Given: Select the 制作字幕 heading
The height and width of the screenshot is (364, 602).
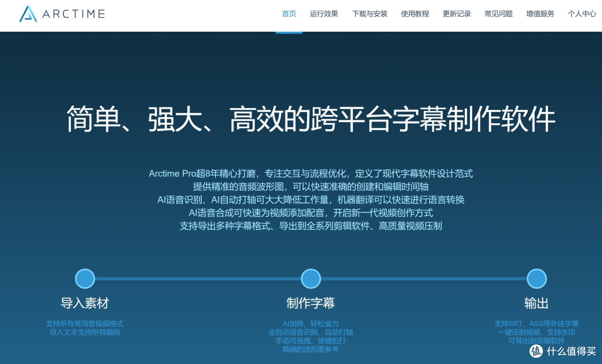Looking at the screenshot, I should (310, 303).
